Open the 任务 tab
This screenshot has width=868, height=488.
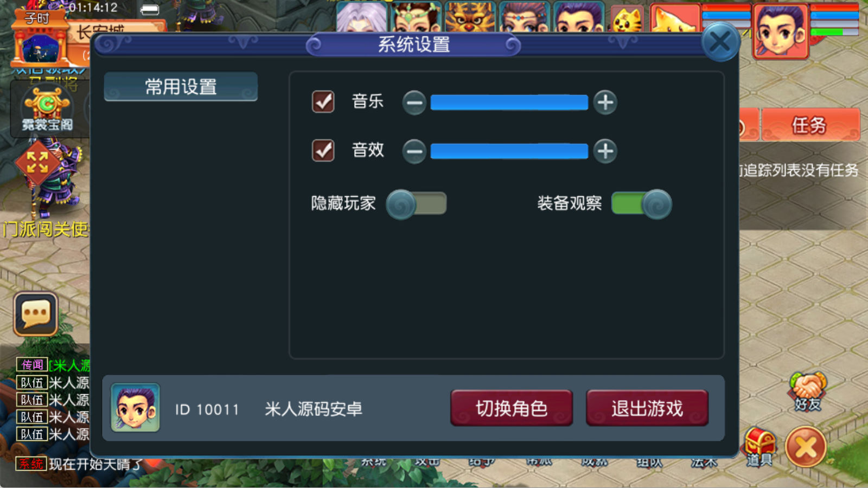(x=810, y=125)
